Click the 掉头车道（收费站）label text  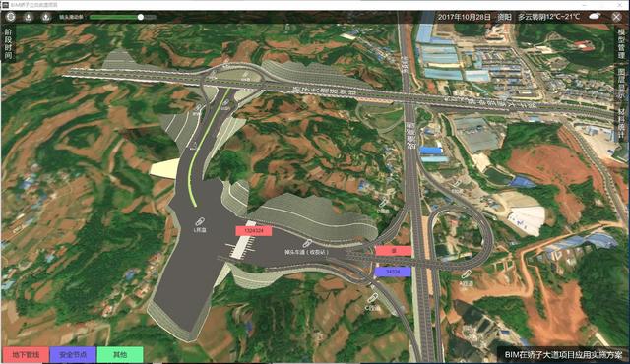tap(307, 252)
